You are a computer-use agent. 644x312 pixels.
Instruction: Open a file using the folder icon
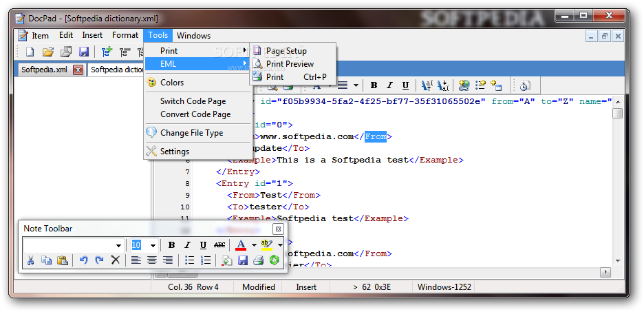click(x=48, y=52)
